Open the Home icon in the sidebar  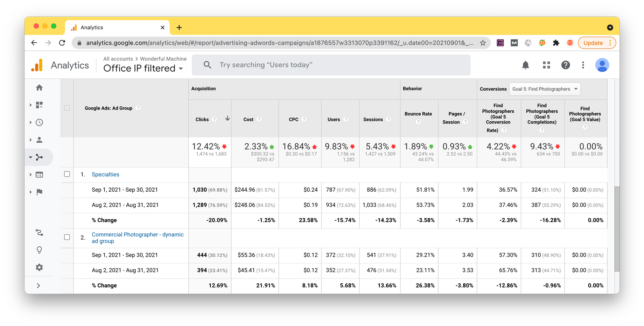click(x=39, y=88)
